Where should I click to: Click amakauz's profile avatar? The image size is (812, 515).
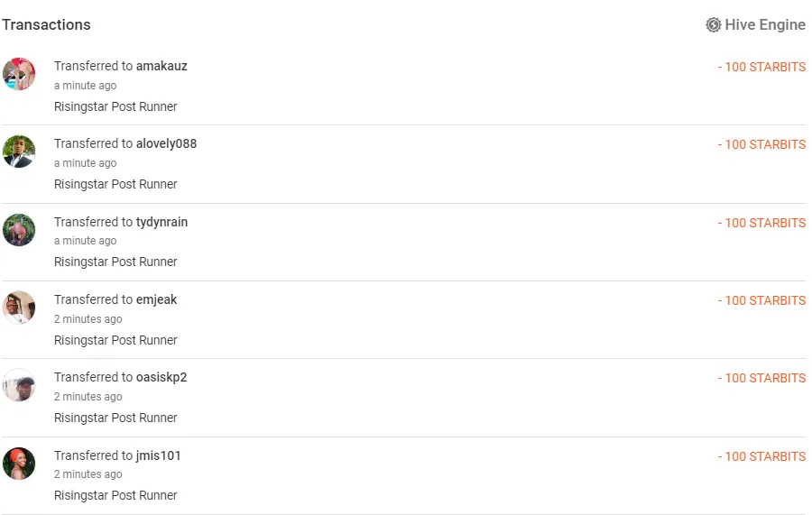point(19,74)
